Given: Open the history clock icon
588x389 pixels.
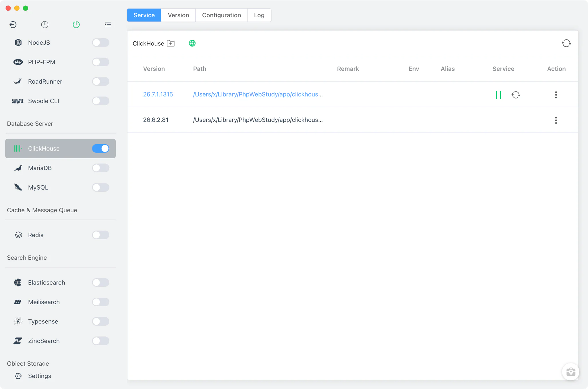Looking at the screenshot, I should (x=45, y=25).
